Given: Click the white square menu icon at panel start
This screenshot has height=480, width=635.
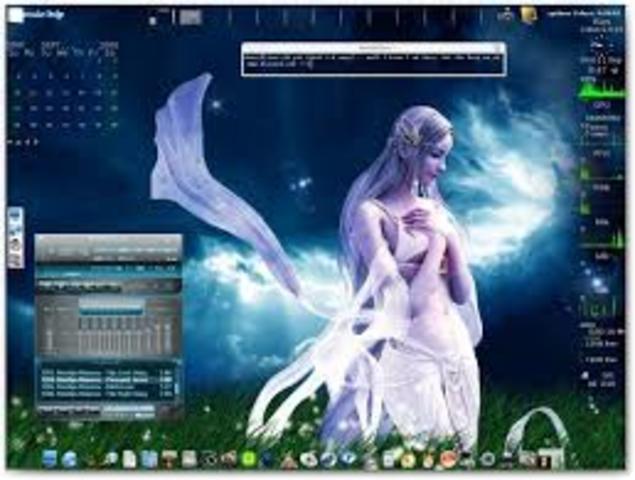Looking at the screenshot, I should [16, 15].
